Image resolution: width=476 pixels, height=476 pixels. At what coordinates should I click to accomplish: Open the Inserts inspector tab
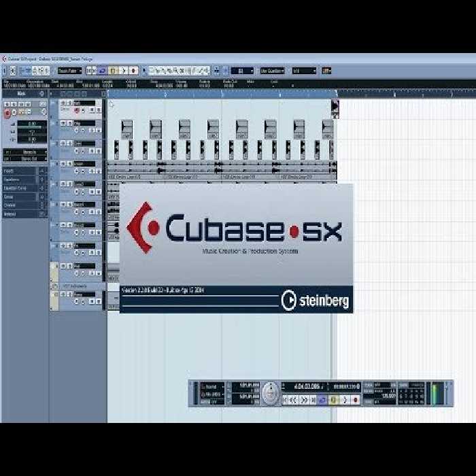24,171
